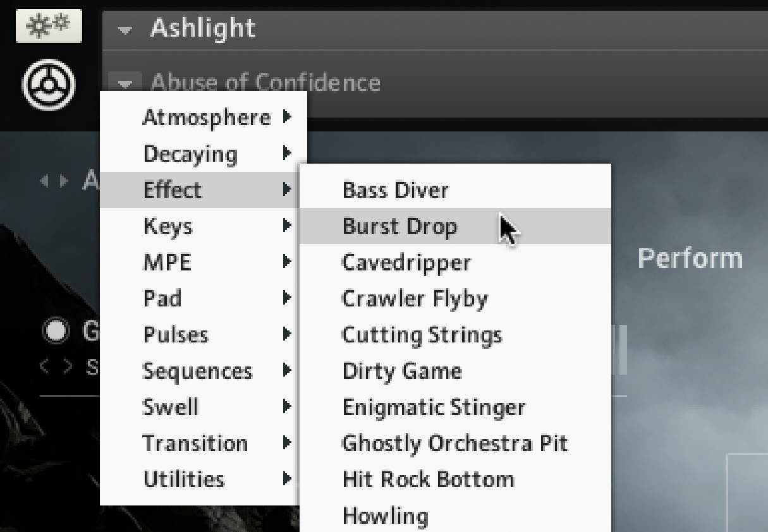Expand the Atmosphere submenu
This screenshot has height=532, width=768.
[206, 118]
